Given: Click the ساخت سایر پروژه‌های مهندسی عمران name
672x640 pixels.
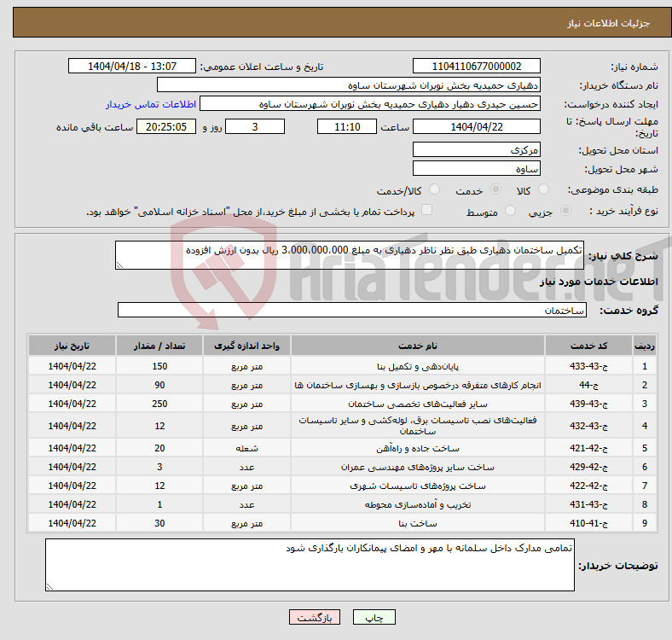Looking at the screenshot, I should coord(418,467).
